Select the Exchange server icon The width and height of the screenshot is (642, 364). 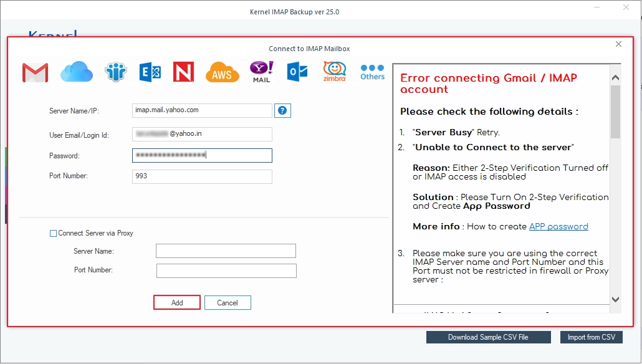(150, 72)
